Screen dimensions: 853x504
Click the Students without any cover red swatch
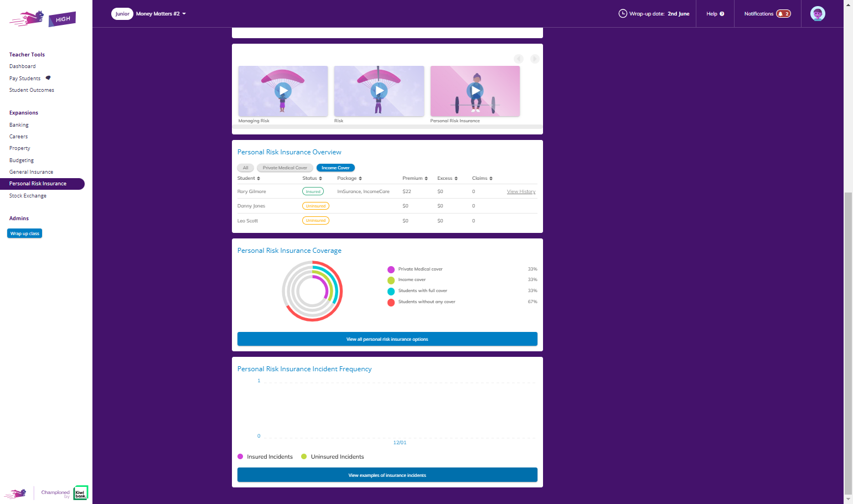[x=391, y=302]
